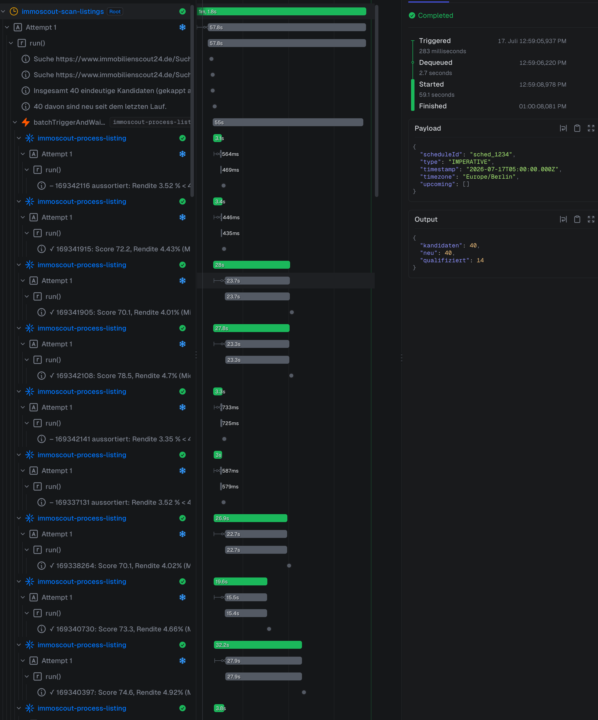The width and height of the screenshot is (598, 720).
Task: Copy the Output JSON to clipboard
Action: [577, 219]
